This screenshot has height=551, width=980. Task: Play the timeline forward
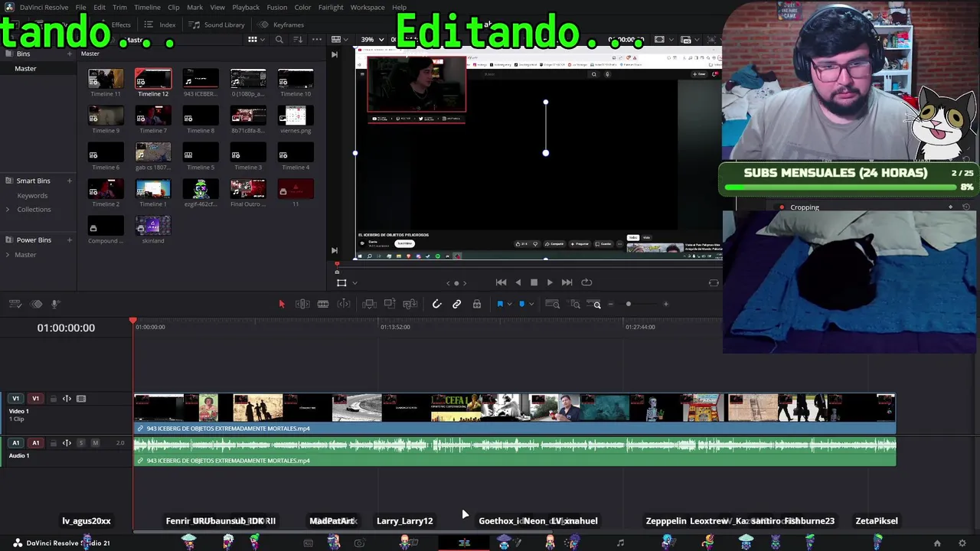tap(550, 282)
